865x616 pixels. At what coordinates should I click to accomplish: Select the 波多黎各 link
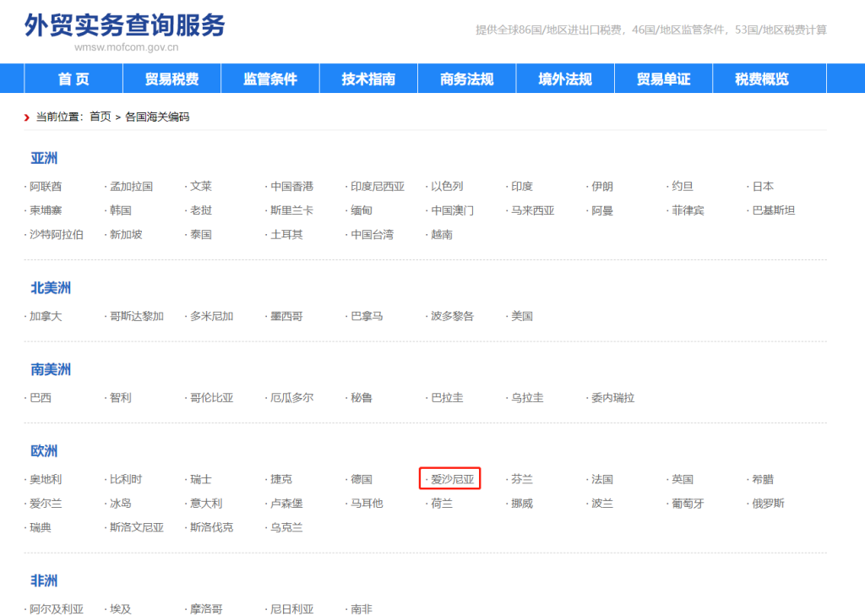453,316
